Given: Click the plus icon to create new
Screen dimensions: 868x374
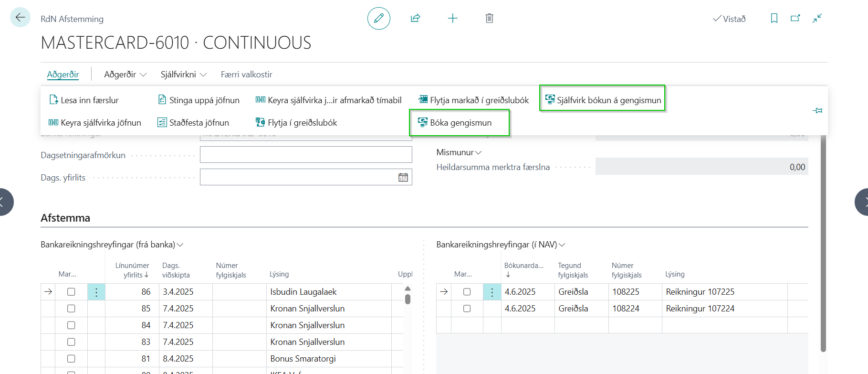Looking at the screenshot, I should (x=452, y=18).
